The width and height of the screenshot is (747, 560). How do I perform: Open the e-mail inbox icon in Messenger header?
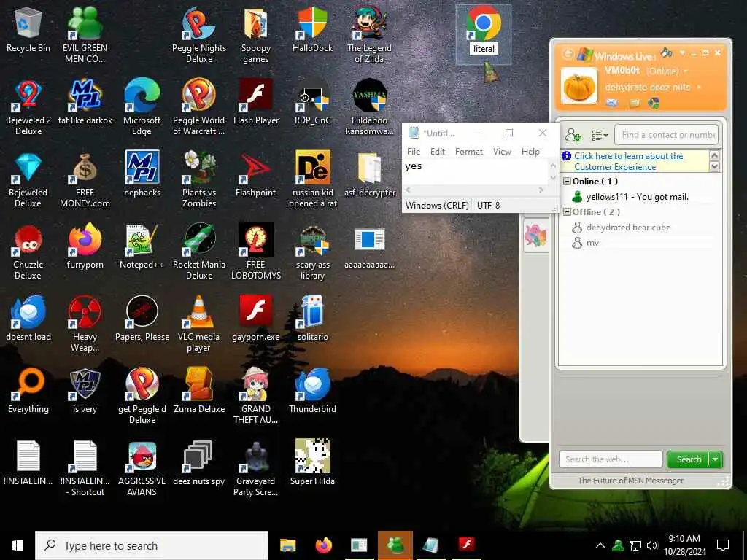tap(612, 103)
